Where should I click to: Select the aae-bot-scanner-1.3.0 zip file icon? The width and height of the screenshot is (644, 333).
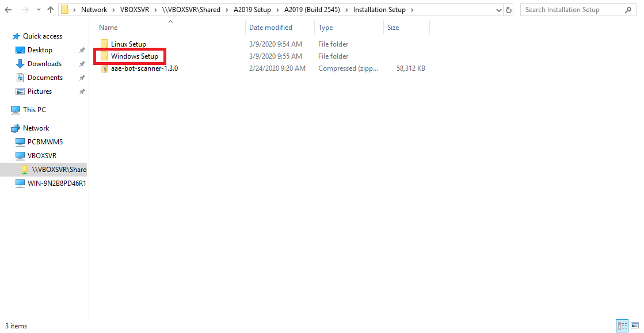[x=104, y=68]
